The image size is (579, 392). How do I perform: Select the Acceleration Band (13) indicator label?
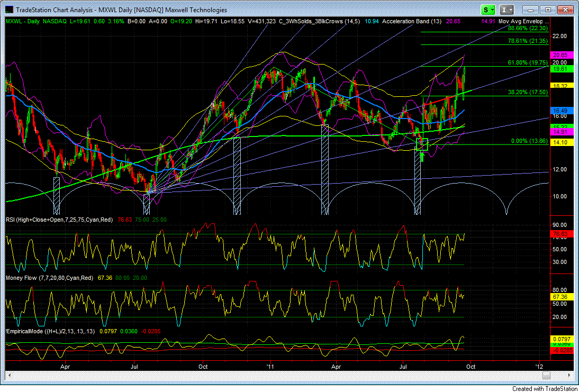pyautogui.click(x=412, y=21)
